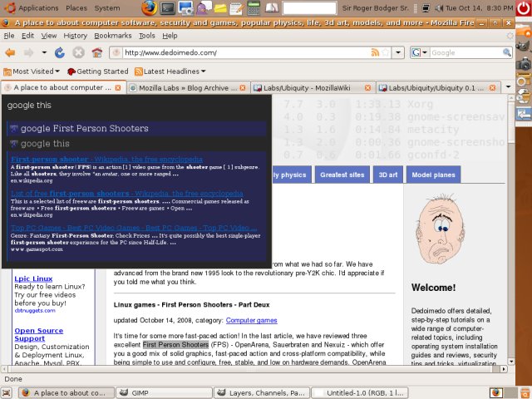Open the calculator launcher in top panel

pos(254,7)
